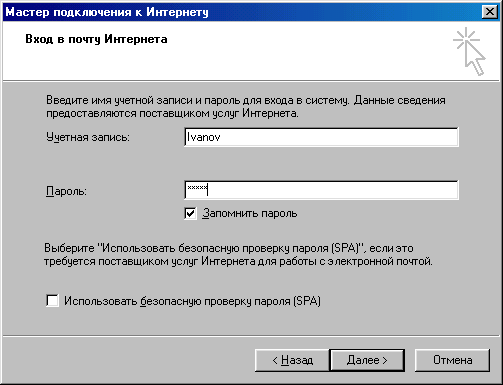Close the Internet connection wizard window
This screenshot has height=385, width=503.
490,12
